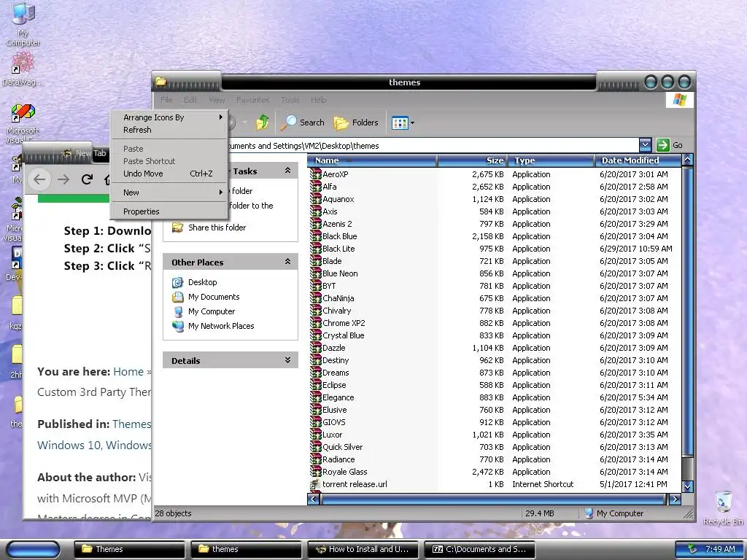Choose Undo Move in the context menu
This screenshot has width=747, height=560.
coord(169,174)
